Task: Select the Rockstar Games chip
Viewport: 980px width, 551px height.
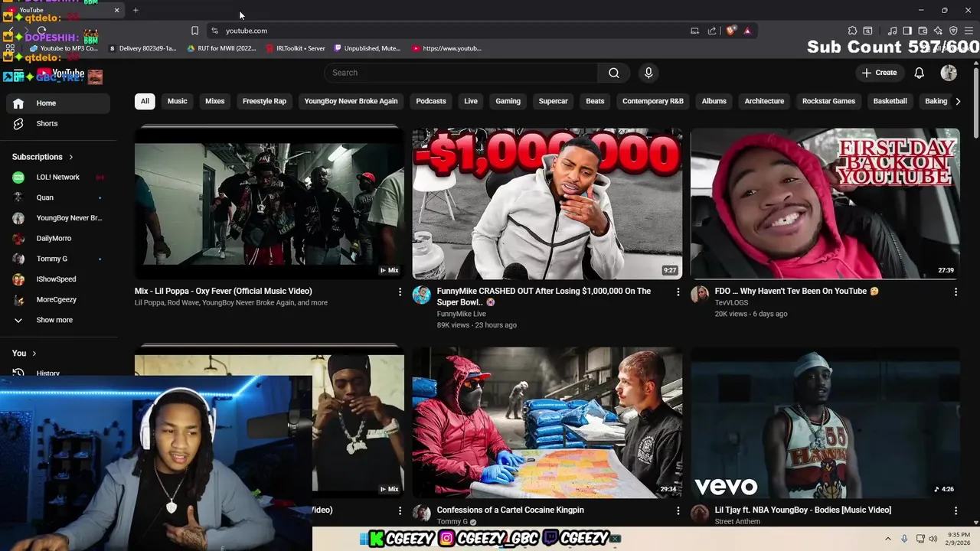Action: [828, 101]
